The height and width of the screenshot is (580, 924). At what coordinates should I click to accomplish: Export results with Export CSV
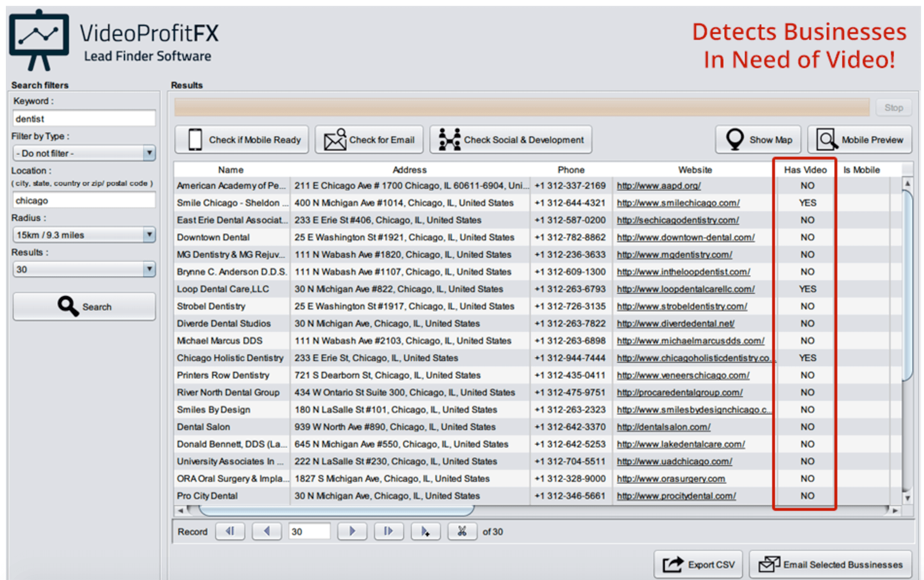click(x=698, y=564)
